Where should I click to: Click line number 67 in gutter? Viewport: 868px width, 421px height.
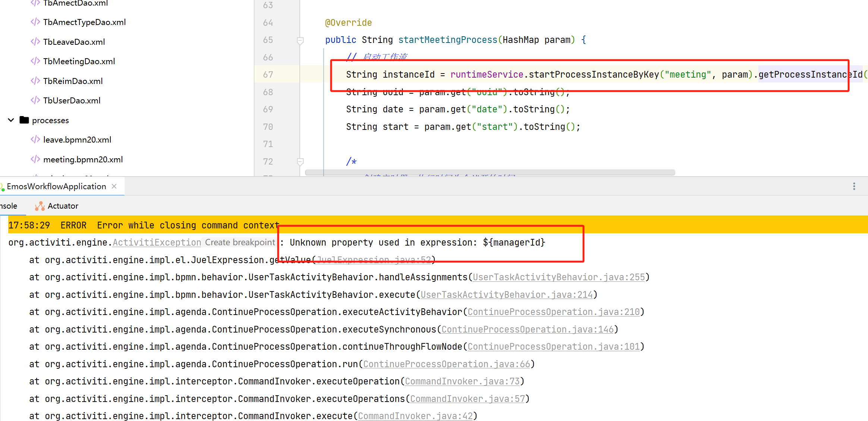268,75
